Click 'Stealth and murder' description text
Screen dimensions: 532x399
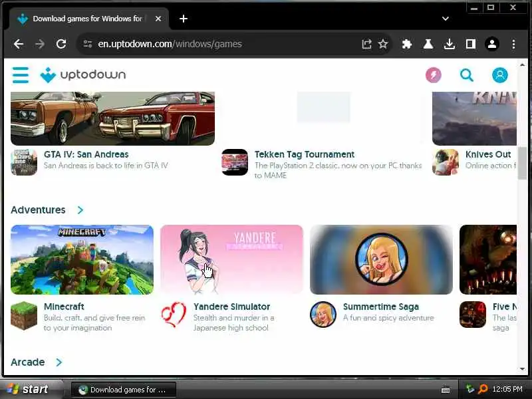tap(234, 323)
